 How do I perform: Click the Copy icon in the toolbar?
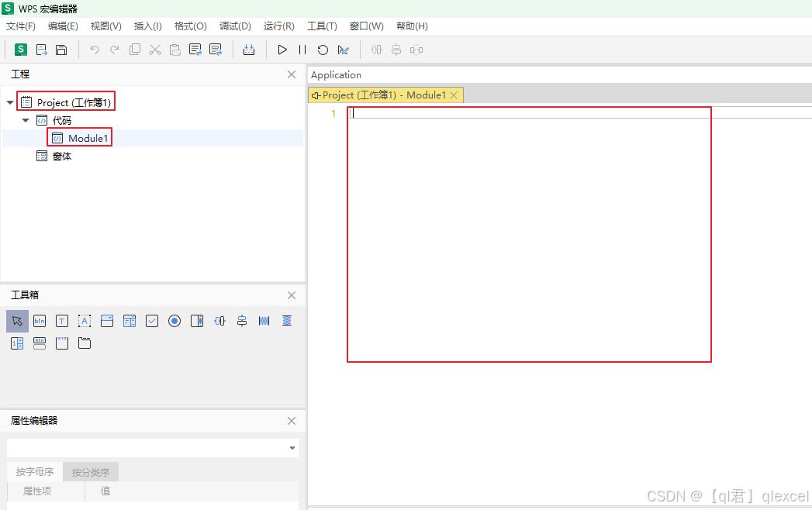click(x=135, y=50)
